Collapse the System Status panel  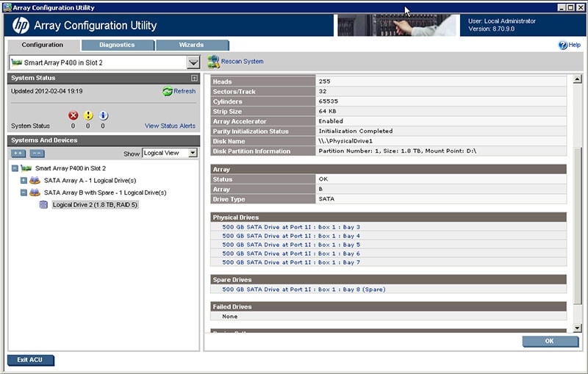point(194,78)
